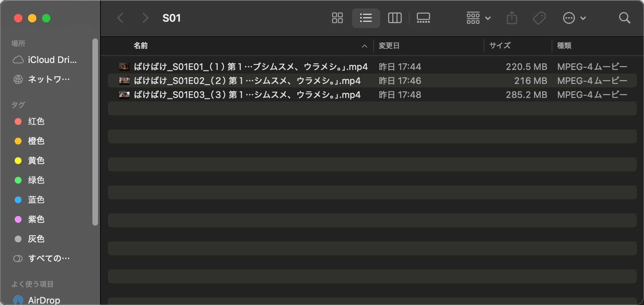The height and width of the screenshot is (305, 644).
Task: Click the Tags toolbar icon
Action: pos(539,18)
